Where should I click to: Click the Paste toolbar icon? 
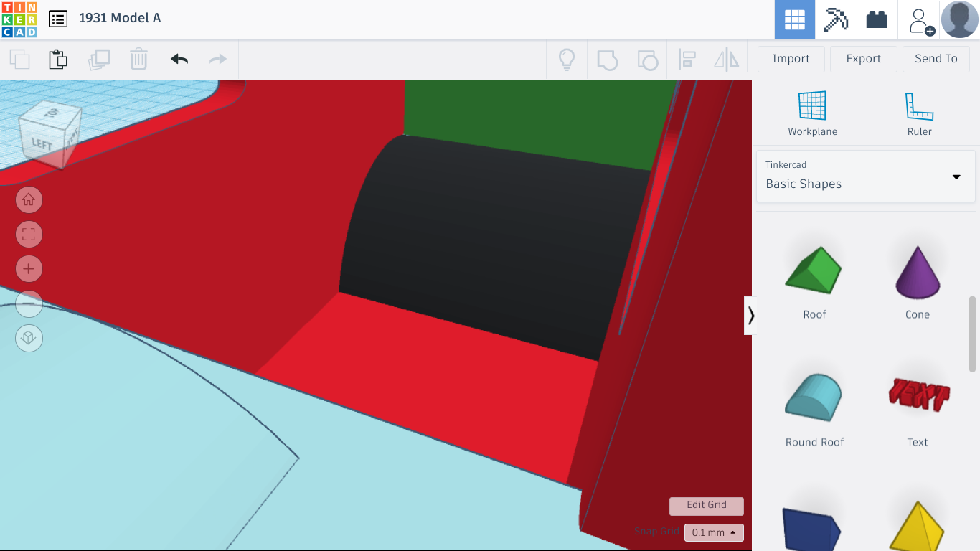tap(58, 59)
